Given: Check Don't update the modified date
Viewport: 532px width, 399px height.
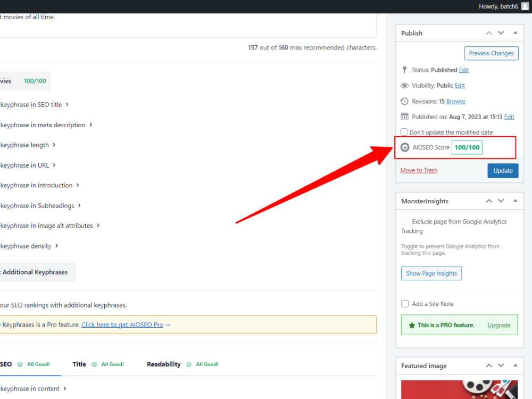Looking at the screenshot, I should click(404, 131).
